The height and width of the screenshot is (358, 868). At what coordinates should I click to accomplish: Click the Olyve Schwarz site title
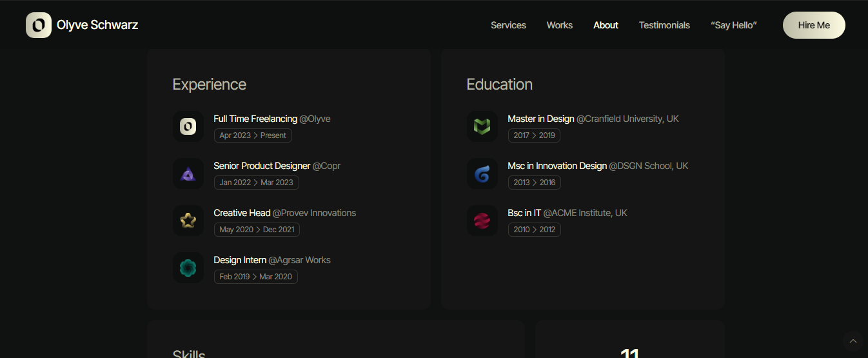(97, 25)
